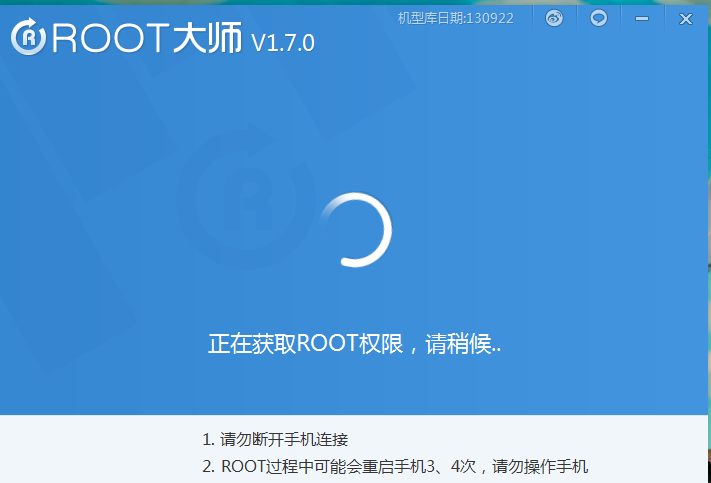Click the list number 2. in the tips
This screenshot has width=711, height=483.
tap(208, 466)
